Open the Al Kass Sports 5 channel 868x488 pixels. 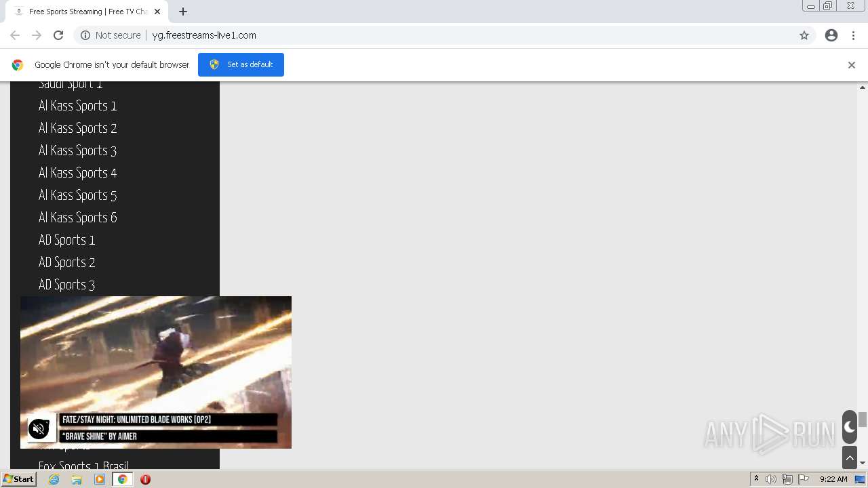78,195
